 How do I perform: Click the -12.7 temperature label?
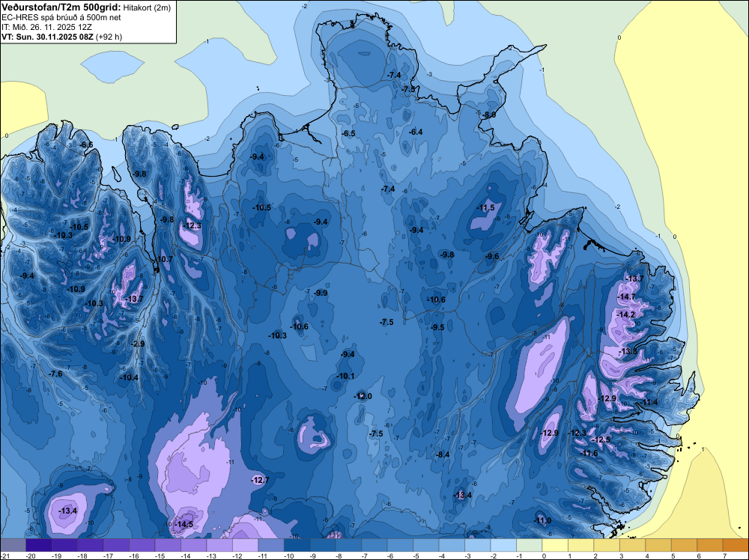pos(261,480)
